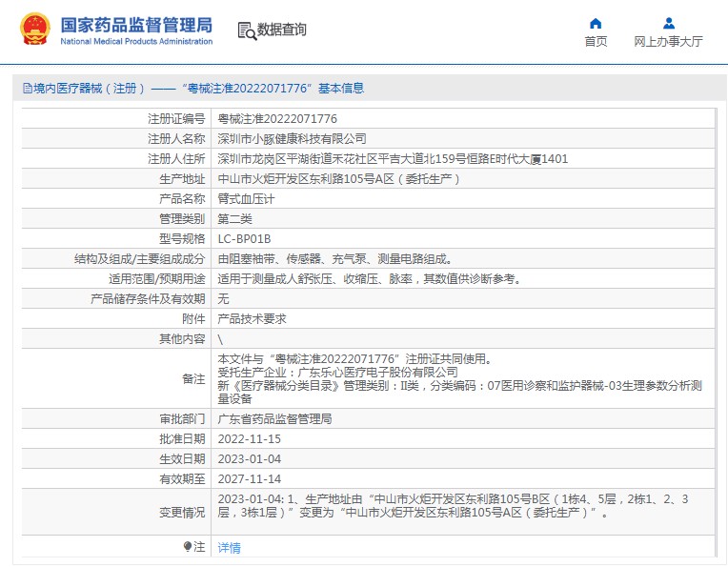Open the 数据查询 magnifier document icon
Screen dimensions: 728x567
tap(247, 30)
